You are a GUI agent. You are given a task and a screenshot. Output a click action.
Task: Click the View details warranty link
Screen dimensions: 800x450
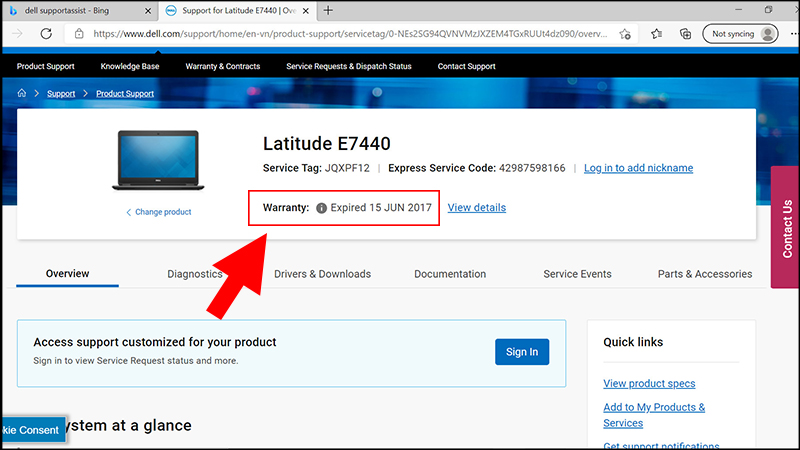476,208
